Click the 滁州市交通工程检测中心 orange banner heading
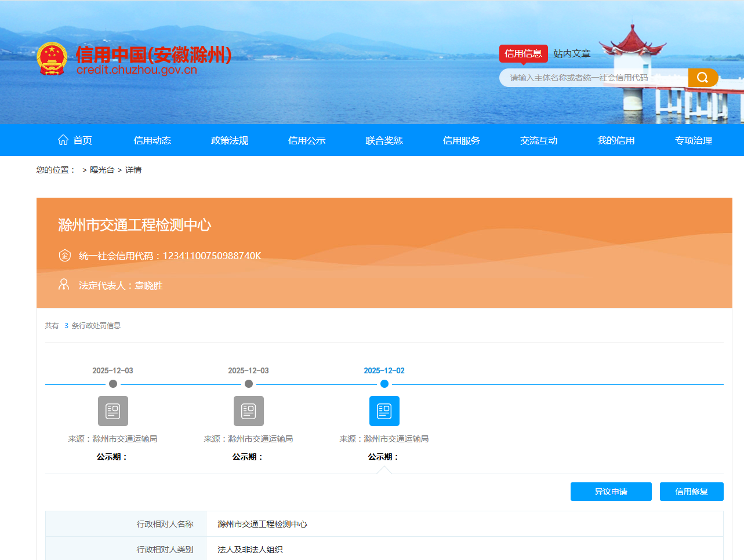Screen dimensions: 744x560 [x=135, y=225]
